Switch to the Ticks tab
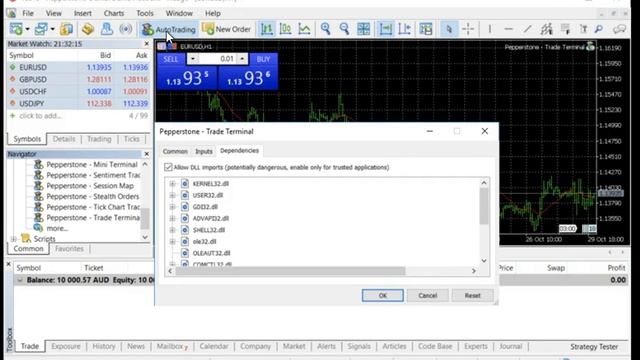This screenshot has width=640, height=360. click(x=131, y=139)
